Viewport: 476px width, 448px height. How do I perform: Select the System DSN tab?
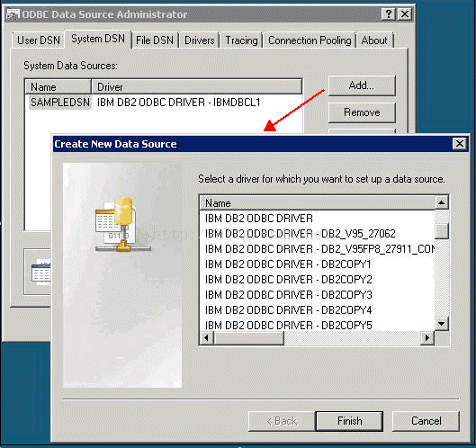click(x=98, y=39)
